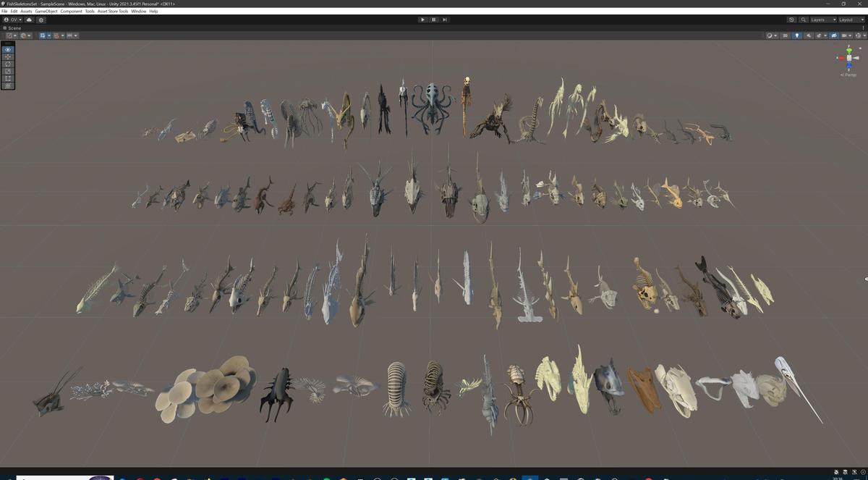
Task: Open the undo history panel
Action: tap(791, 20)
